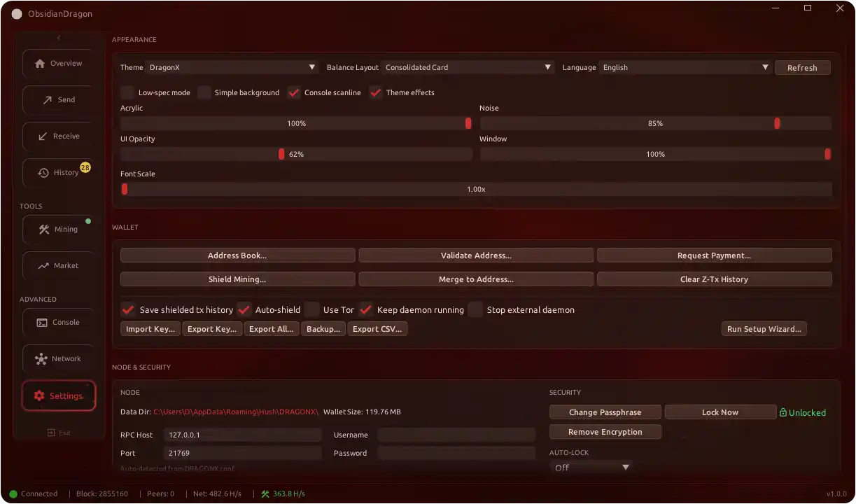
Task: Disable the Auto-shield checkbox
Action: tap(244, 309)
